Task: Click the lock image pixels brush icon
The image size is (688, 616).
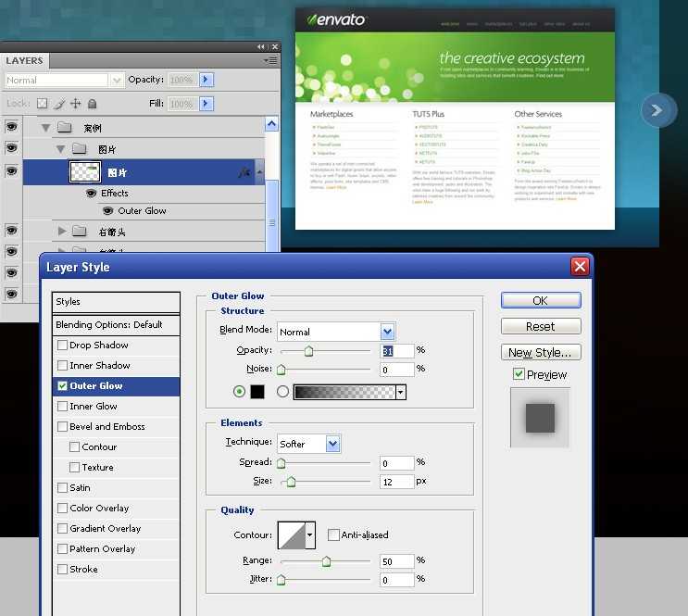Action: pos(59,104)
